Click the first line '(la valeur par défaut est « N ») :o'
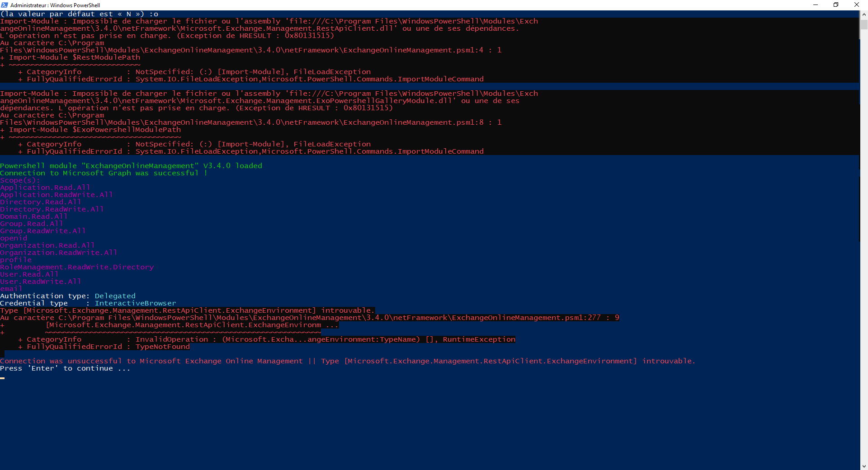This screenshot has height=470, width=868. [79, 14]
